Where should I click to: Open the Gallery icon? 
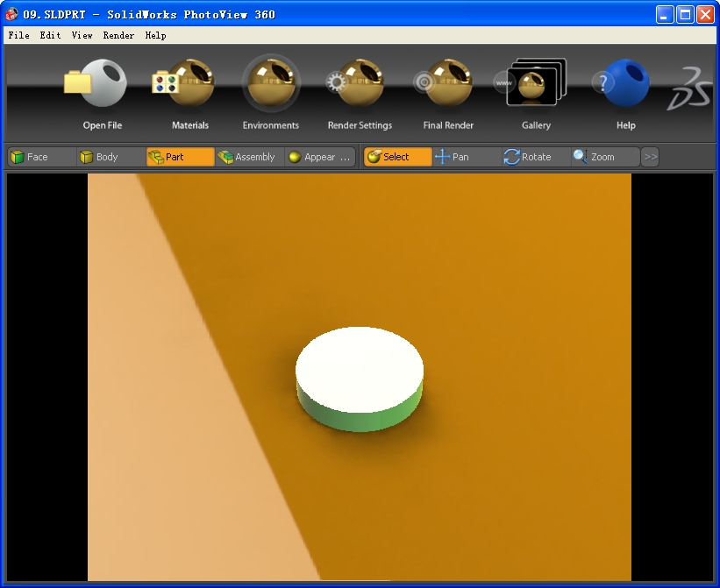531,82
